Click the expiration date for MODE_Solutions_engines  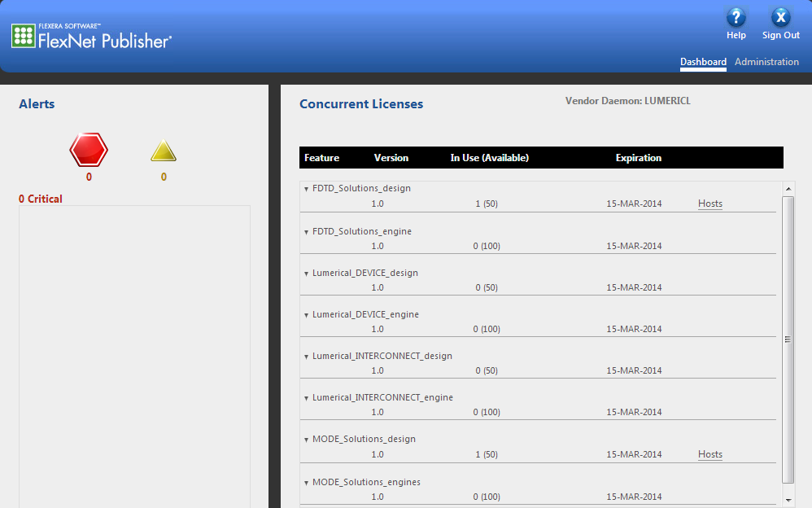tap(634, 497)
